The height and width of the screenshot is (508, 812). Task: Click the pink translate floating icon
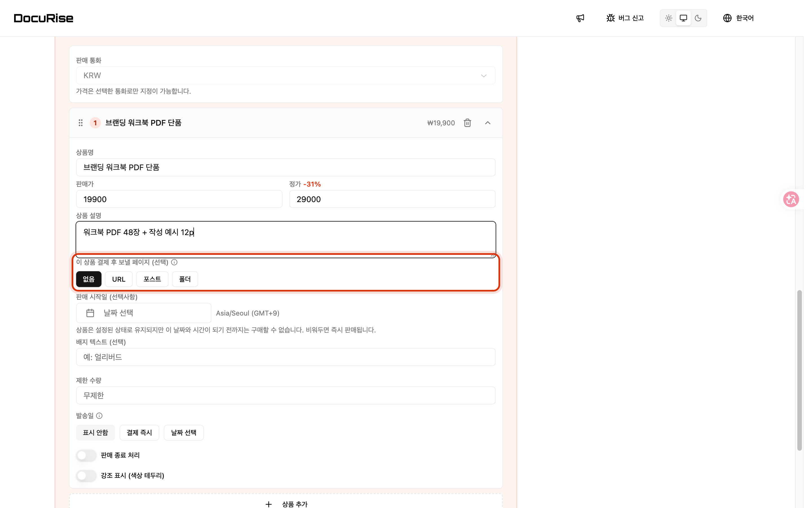point(791,200)
